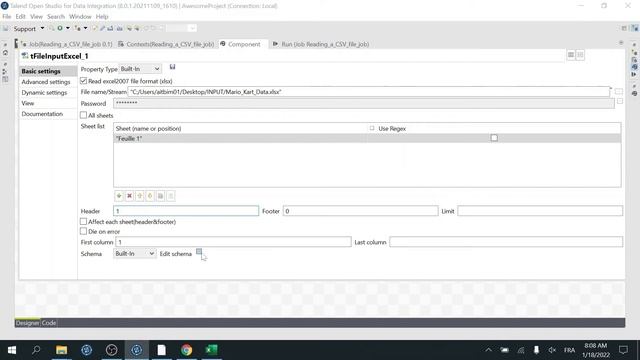Click the Header input field
Screen dimensions: 640x360
(186, 211)
